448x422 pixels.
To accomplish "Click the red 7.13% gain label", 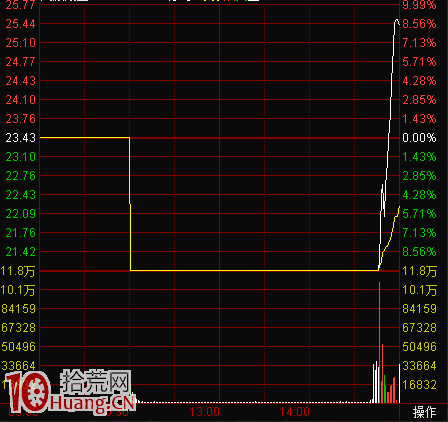I will [x=419, y=43].
